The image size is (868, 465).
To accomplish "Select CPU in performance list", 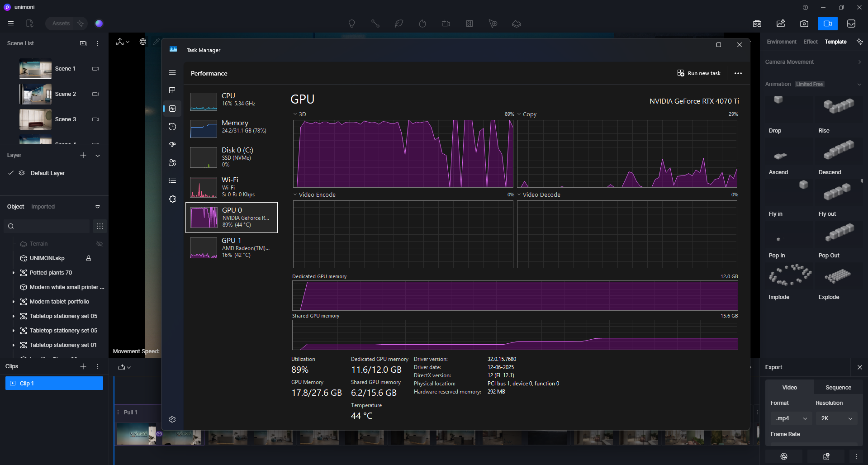I will 232,102.
